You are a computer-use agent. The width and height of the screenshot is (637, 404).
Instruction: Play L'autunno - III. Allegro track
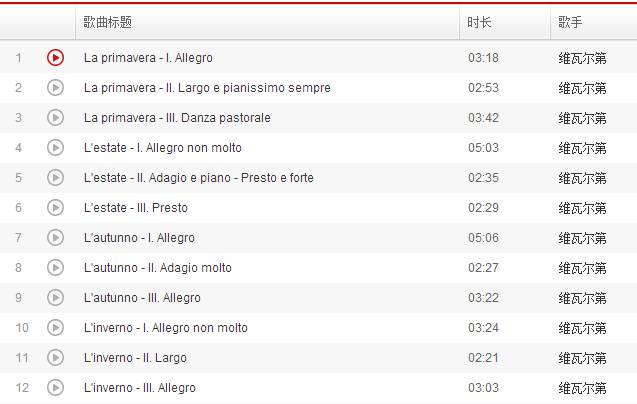click(x=55, y=298)
